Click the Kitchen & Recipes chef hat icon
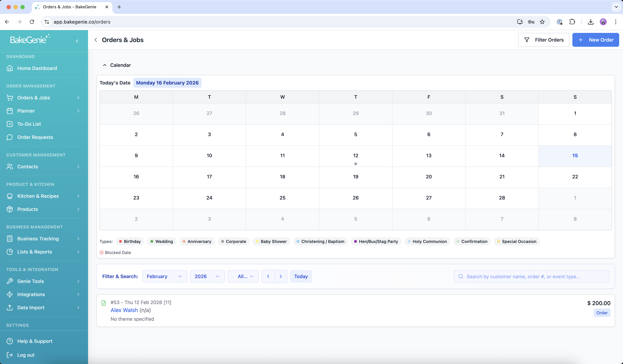The image size is (623, 364). [10, 196]
